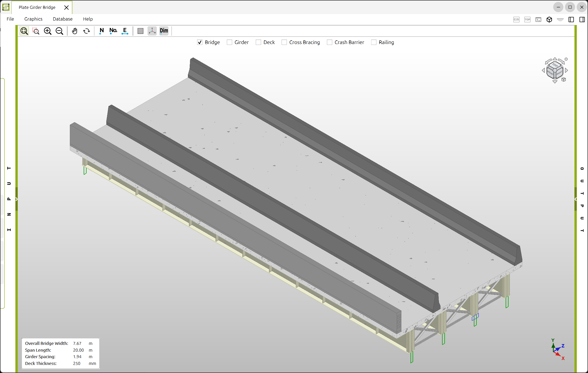This screenshot has width=588, height=373.
Task: Open the Graphics menu
Action: click(x=33, y=19)
